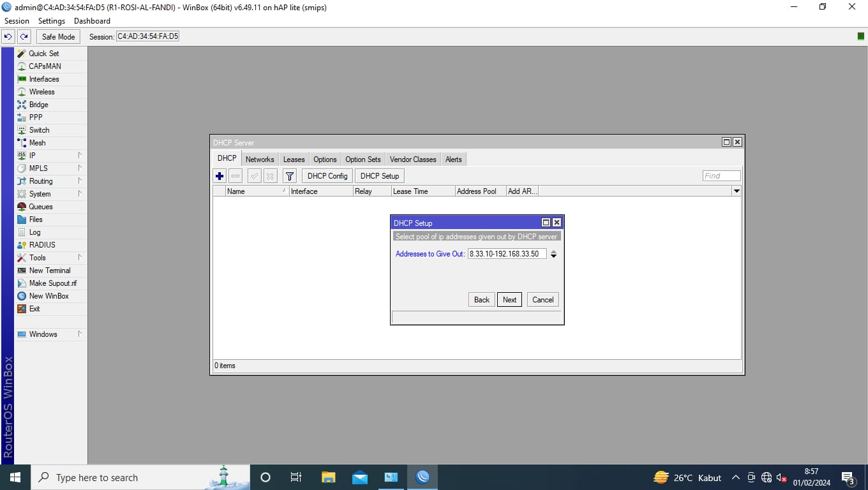Click the disable cross icon in DHCP Server
Screen dimensions: 868x490
click(270, 176)
